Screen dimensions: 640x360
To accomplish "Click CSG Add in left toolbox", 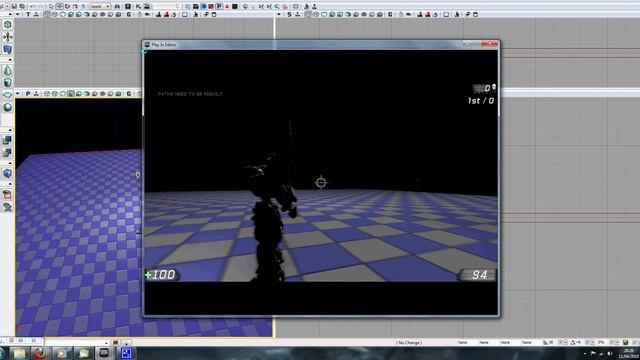I will (7, 140).
